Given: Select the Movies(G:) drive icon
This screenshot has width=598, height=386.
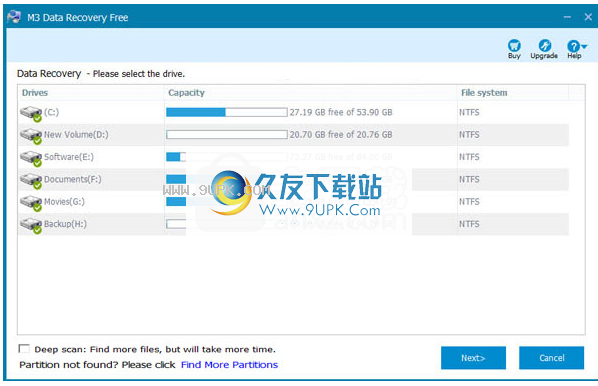Looking at the screenshot, I should click(x=31, y=203).
